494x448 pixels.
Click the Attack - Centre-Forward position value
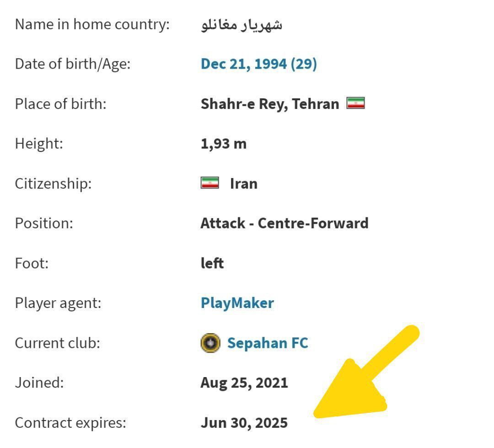284,223
